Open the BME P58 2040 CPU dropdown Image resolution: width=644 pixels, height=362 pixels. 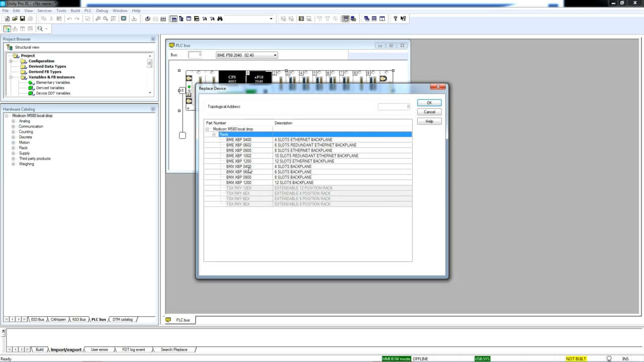pyautogui.click(x=275, y=55)
